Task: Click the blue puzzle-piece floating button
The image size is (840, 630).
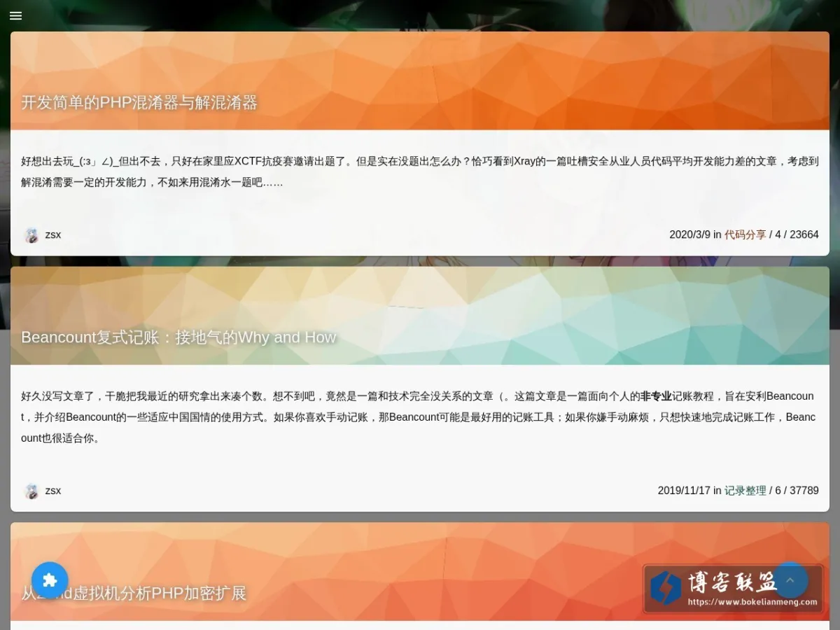Action: click(x=50, y=580)
